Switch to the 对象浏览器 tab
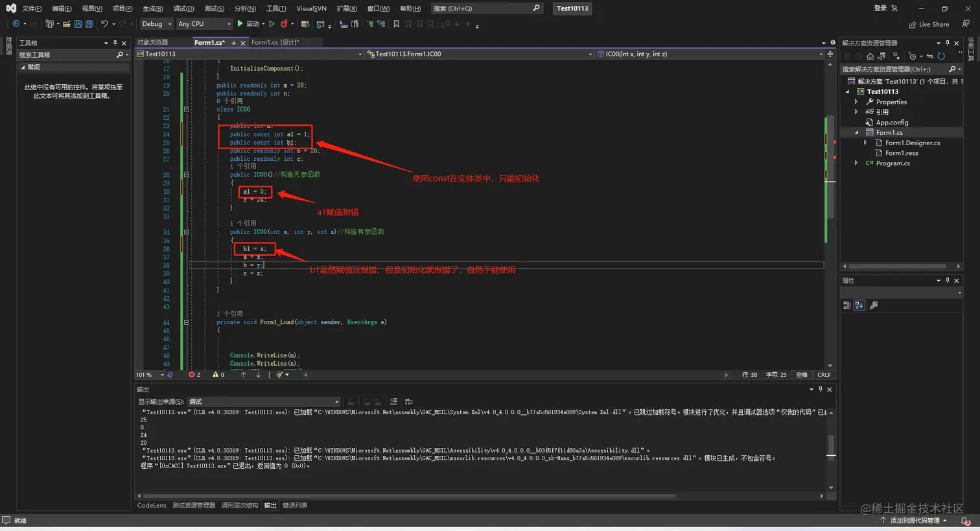980x531 pixels. pyautogui.click(x=153, y=43)
